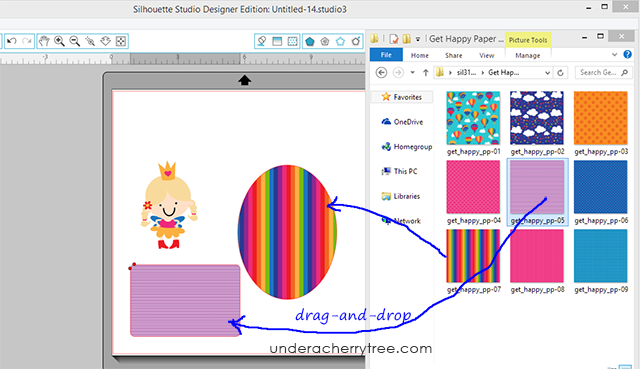Select get_happy_pp-08 pink thumbnail
This screenshot has width=640, height=369.
pyautogui.click(x=537, y=256)
